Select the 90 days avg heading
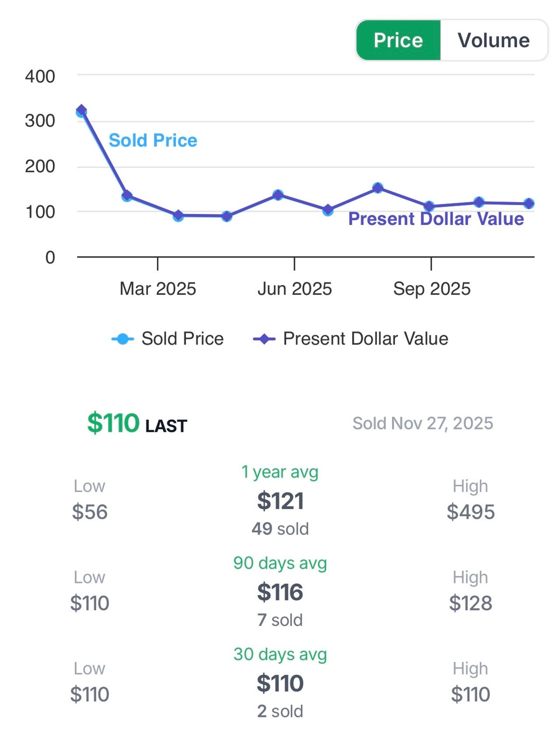 tap(280, 563)
